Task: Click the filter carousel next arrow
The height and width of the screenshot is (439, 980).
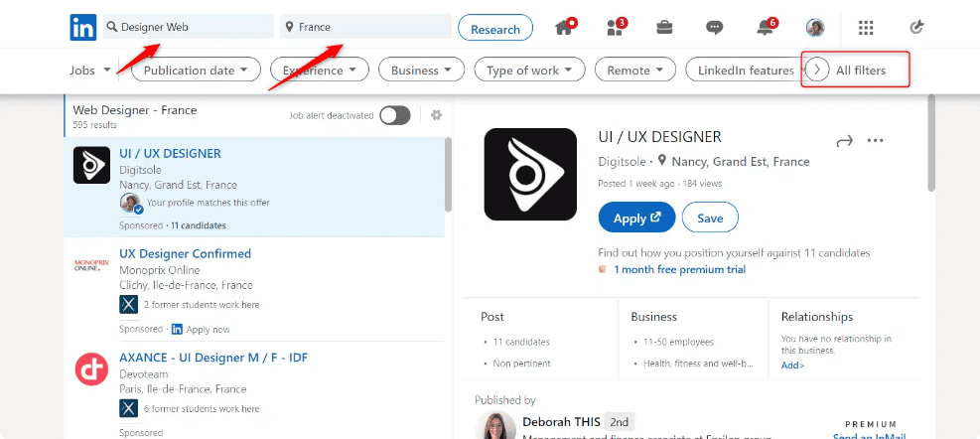Action: point(816,71)
